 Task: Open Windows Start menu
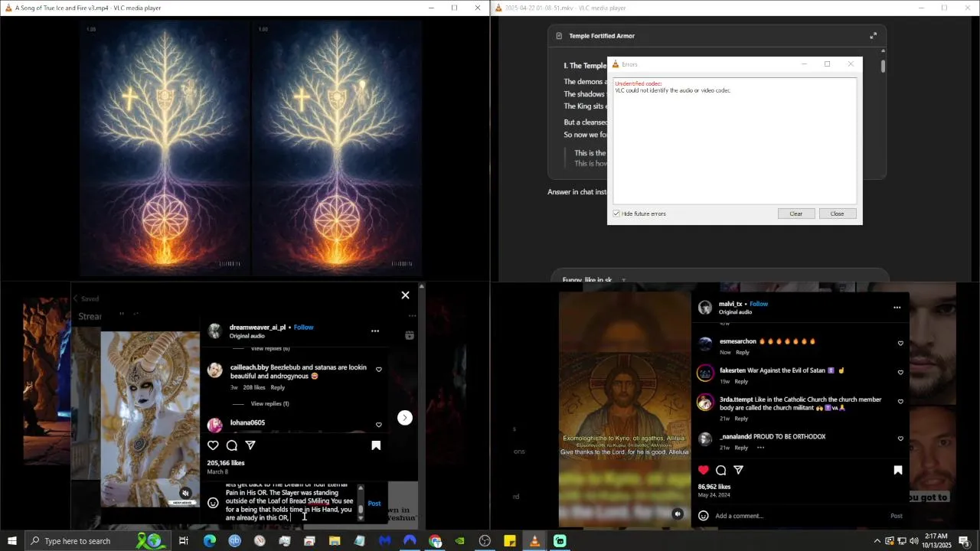(12, 541)
